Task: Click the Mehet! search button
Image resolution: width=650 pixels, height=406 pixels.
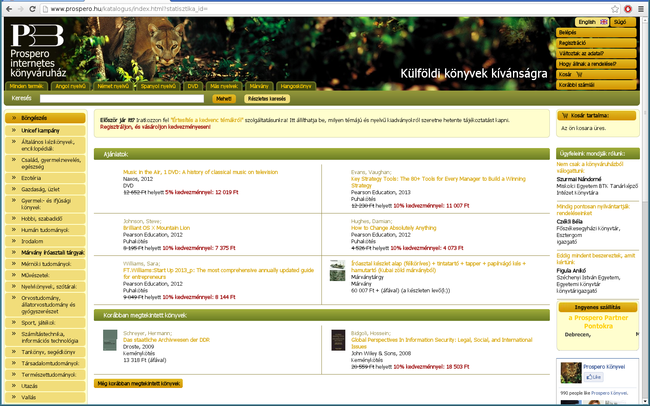Action: point(224,99)
